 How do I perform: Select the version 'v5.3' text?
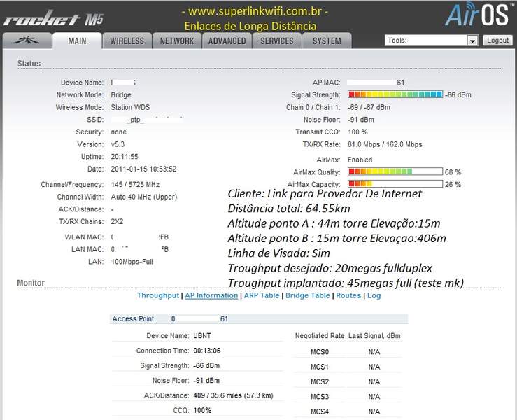pos(118,144)
